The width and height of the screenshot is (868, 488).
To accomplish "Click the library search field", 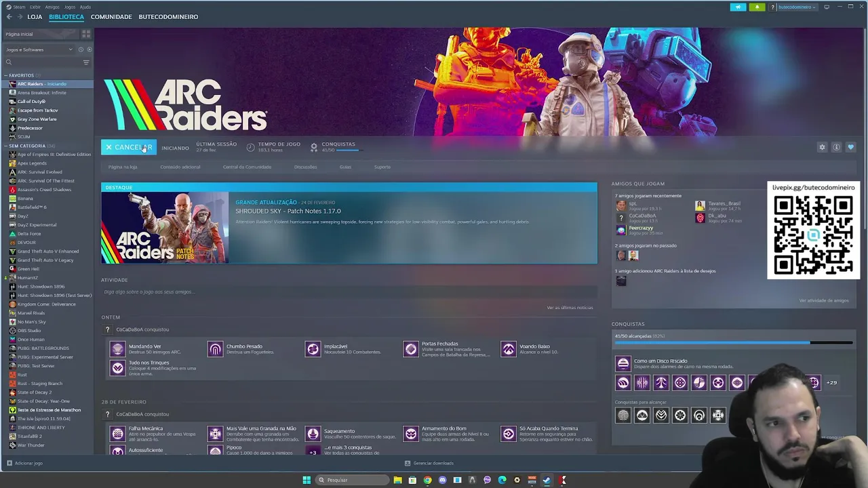I will point(42,62).
